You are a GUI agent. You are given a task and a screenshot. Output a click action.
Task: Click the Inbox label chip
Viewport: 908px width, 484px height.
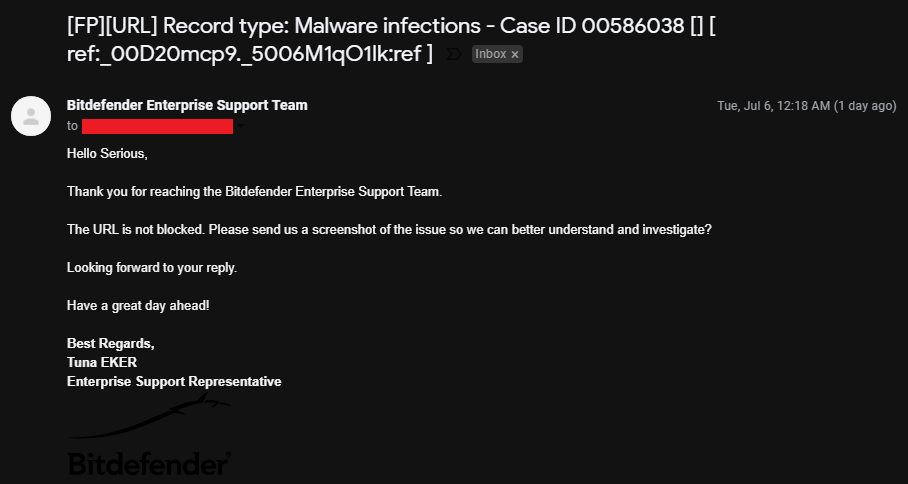(491, 55)
